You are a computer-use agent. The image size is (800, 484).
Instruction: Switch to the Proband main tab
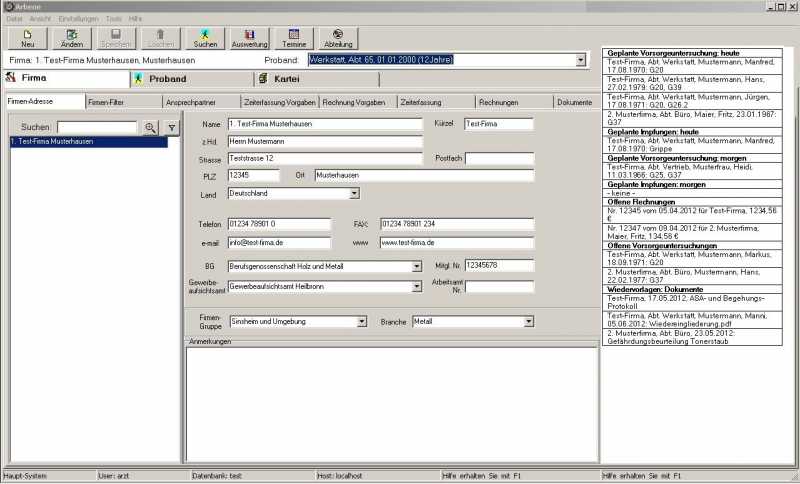pyautogui.click(x=190, y=78)
